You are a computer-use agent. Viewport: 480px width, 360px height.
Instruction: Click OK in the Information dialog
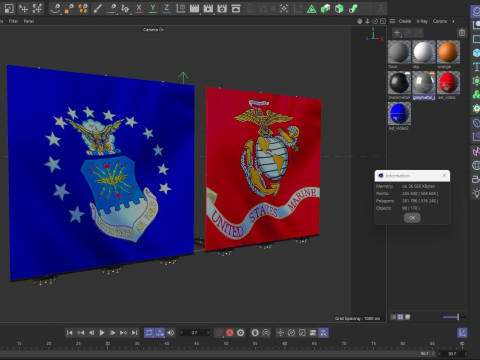coord(412,218)
